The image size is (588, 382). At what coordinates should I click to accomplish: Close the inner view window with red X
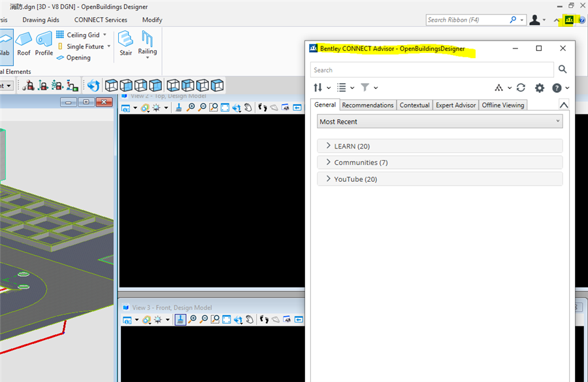(104, 102)
